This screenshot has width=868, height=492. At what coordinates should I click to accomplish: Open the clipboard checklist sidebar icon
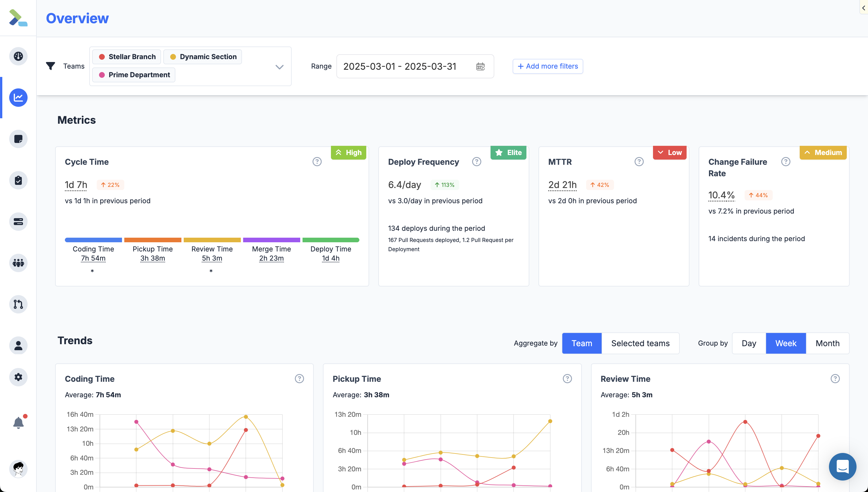pos(18,181)
